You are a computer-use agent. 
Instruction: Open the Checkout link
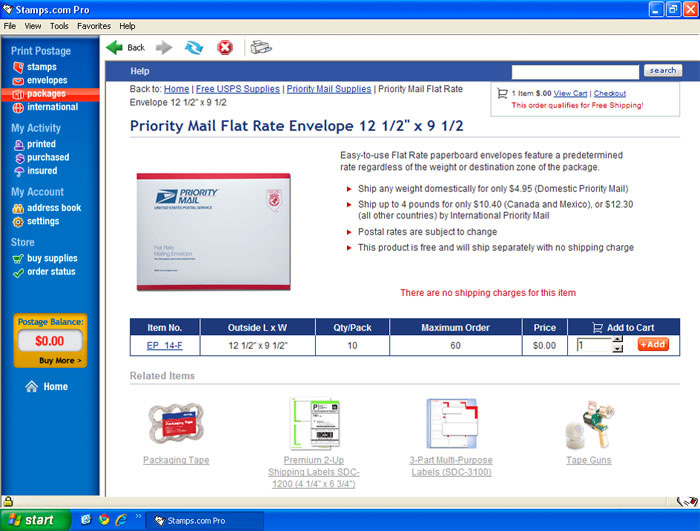pyautogui.click(x=610, y=93)
